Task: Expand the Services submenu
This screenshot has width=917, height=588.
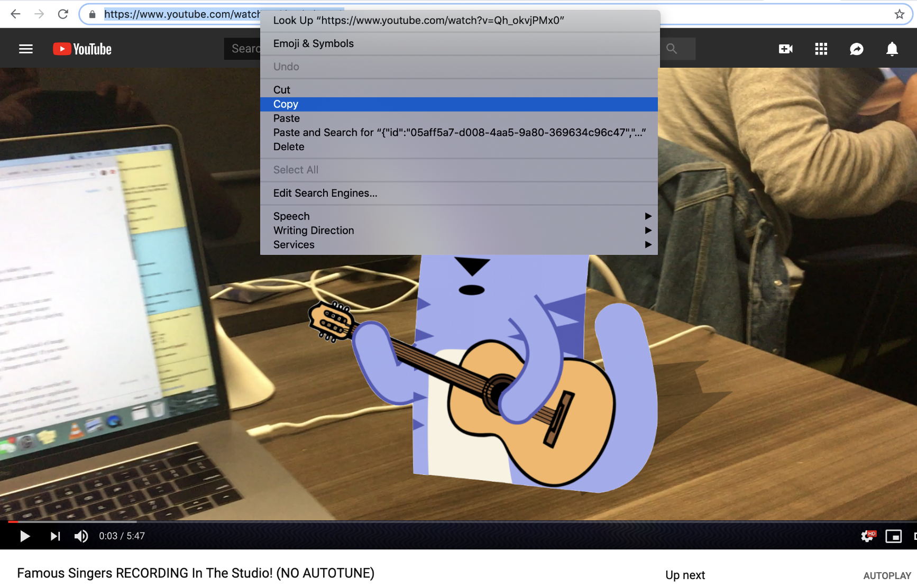Action: point(459,245)
